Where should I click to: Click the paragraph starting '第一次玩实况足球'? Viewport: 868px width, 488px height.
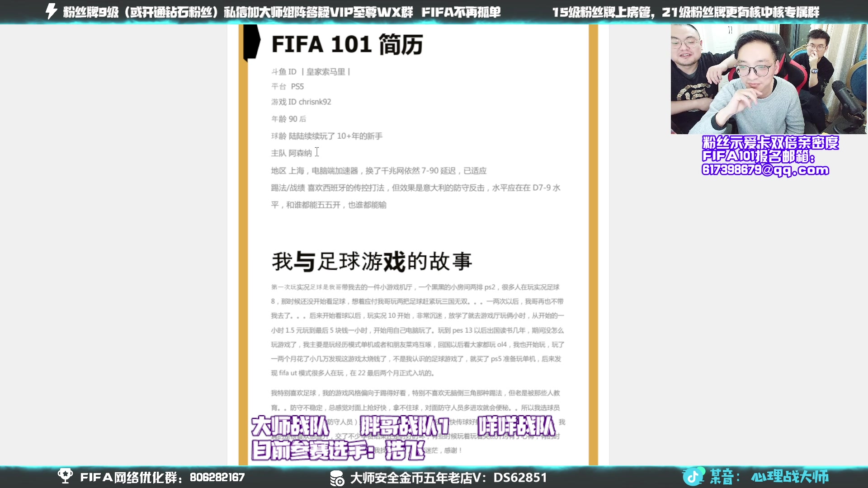417,330
